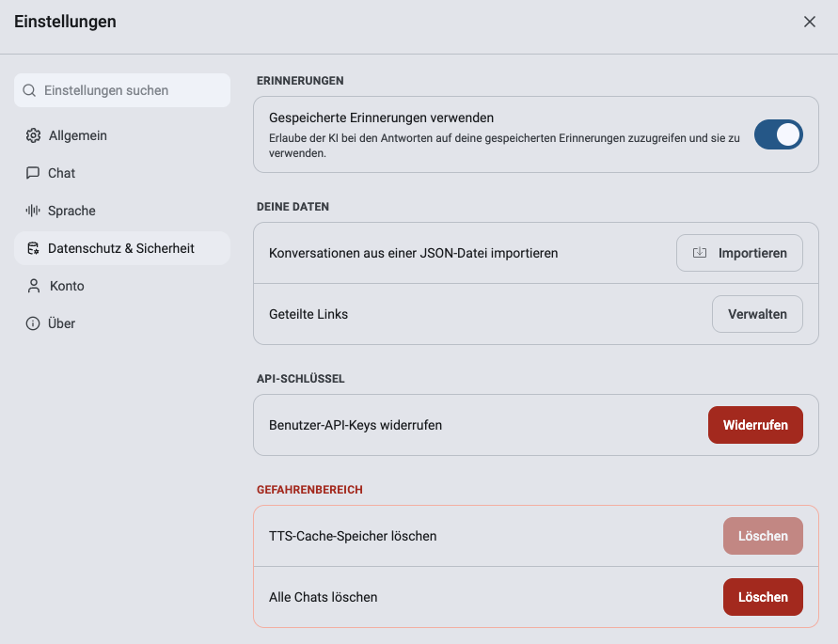The image size is (838, 644).
Task: Import conversations with the Importieren button
Action: (739, 253)
